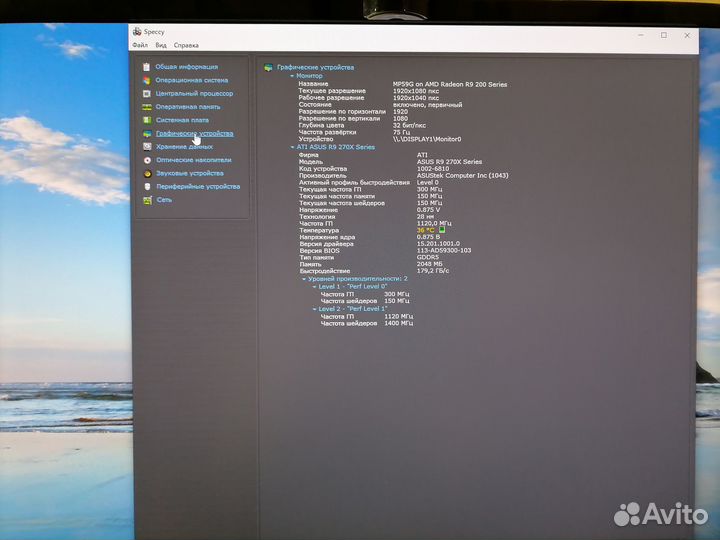Select the Графические устройства heading text
Image resolution: width=720 pixels, height=540 pixels.
click(315, 67)
